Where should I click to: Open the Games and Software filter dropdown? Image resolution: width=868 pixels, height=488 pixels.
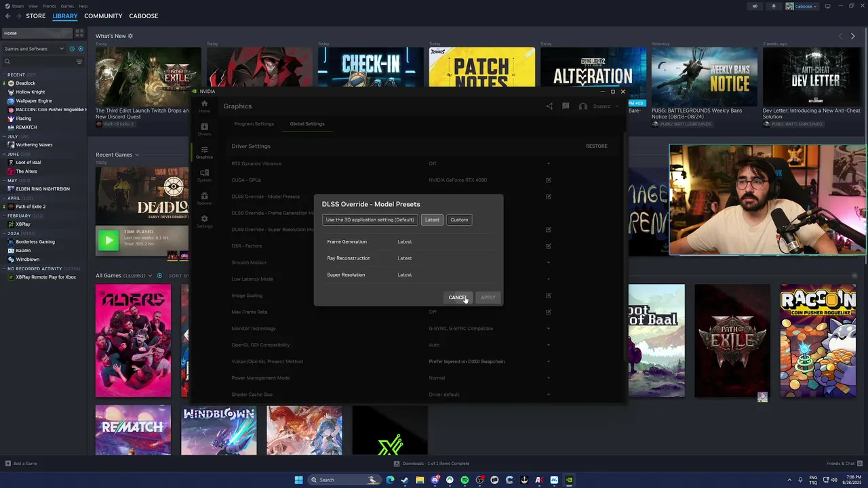(x=34, y=49)
